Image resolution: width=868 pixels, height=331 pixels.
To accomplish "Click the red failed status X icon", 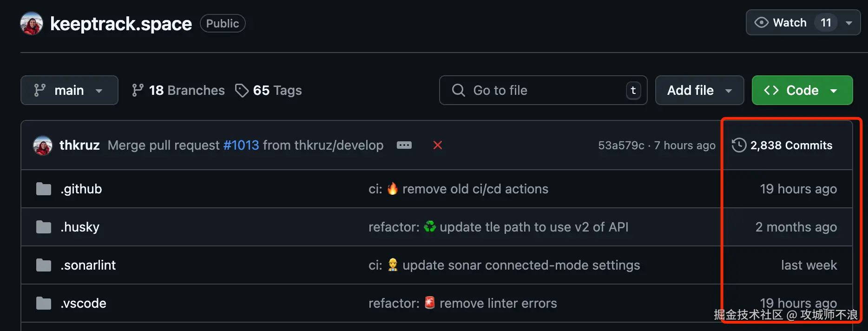I will pyautogui.click(x=437, y=145).
